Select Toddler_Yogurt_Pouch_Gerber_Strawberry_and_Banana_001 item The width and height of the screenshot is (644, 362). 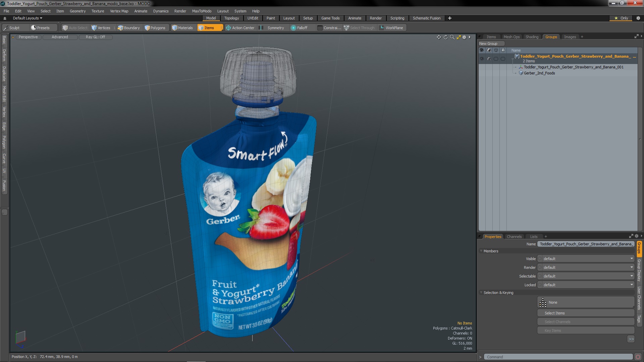573,67
